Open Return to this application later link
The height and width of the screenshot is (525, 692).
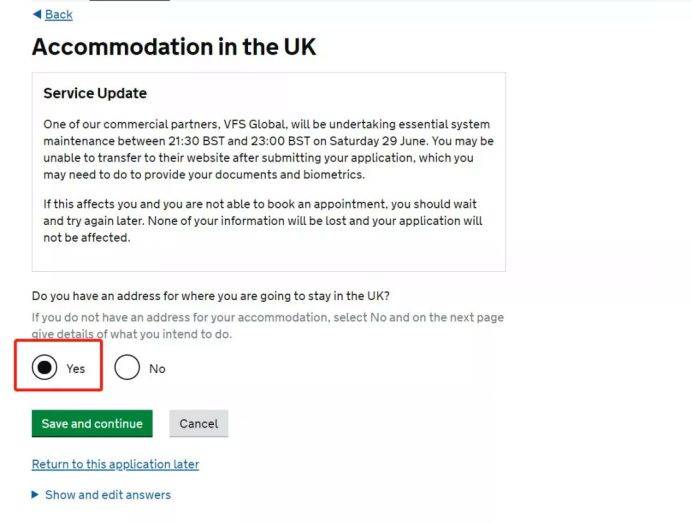115,464
